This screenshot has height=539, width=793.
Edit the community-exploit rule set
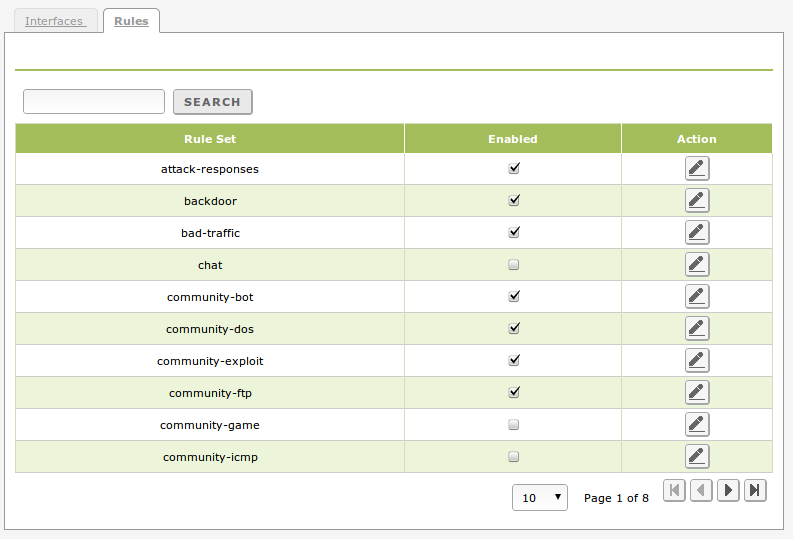click(x=697, y=361)
